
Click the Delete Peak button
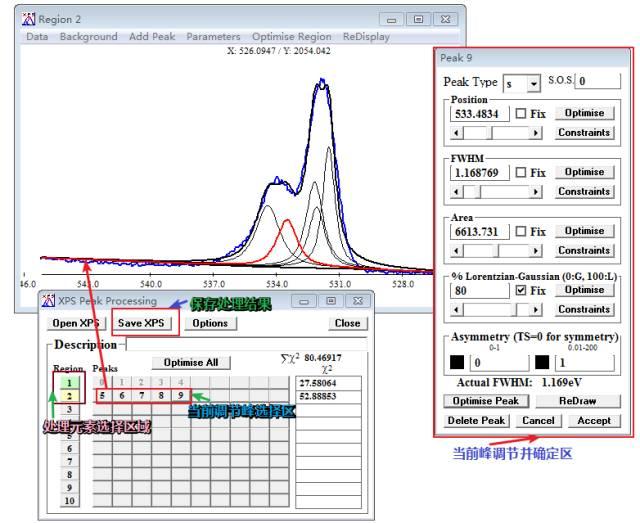tap(476, 421)
